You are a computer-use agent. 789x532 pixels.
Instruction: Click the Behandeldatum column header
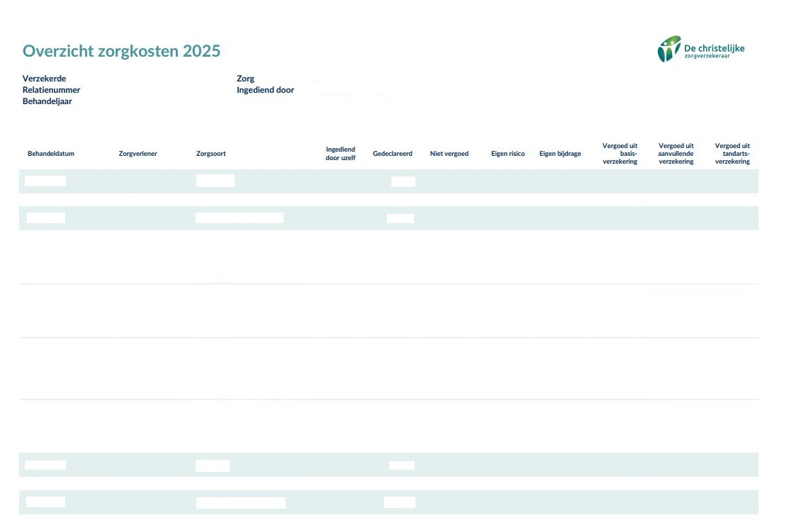51,154
